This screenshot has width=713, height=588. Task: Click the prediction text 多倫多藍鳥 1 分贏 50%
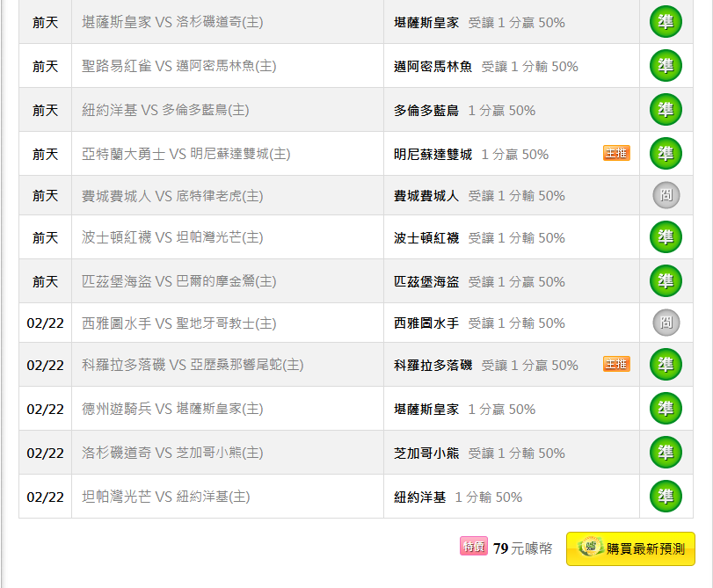465,110
